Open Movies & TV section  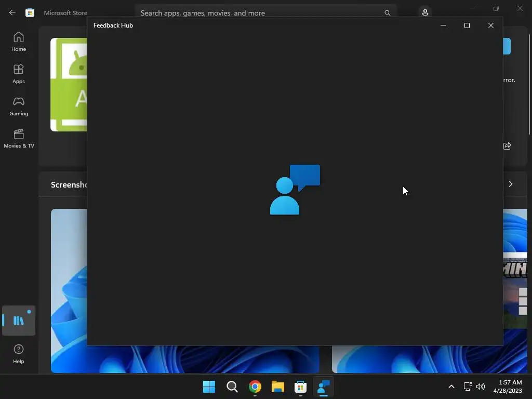click(19, 138)
